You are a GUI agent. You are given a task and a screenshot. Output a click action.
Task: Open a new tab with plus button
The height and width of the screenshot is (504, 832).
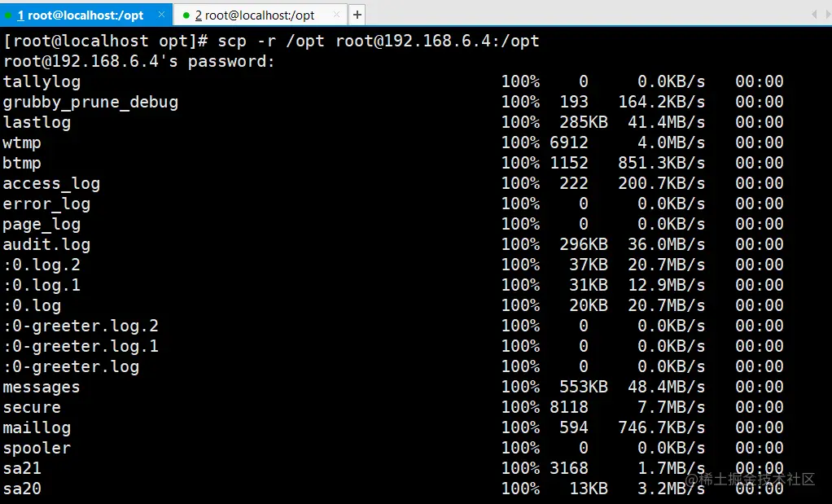click(x=357, y=15)
